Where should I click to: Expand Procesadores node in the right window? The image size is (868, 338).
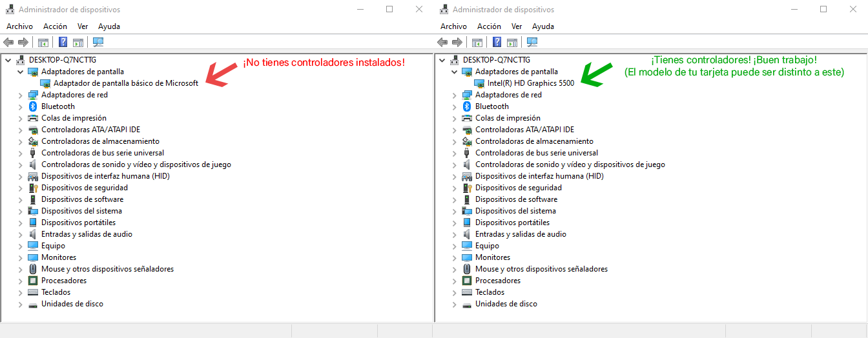coord(455,281)
